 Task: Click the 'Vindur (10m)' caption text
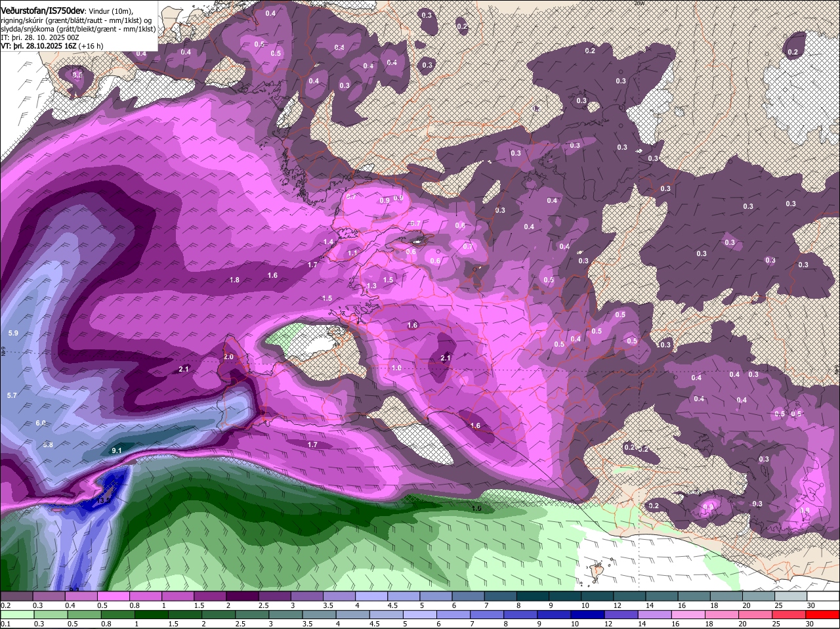click(x=110, y=11)
